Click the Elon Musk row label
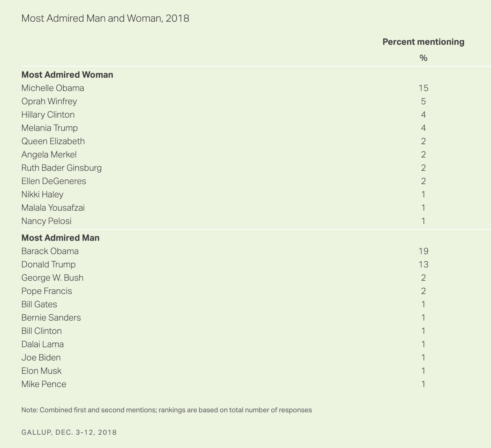Image resolution: width=491 pixels, height=448 pixels. tap(41, 371)
